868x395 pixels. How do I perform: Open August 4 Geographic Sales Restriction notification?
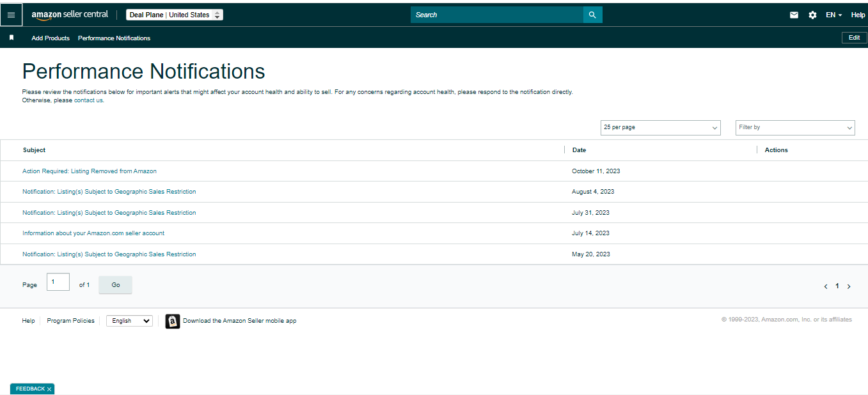tap(109, 192)
